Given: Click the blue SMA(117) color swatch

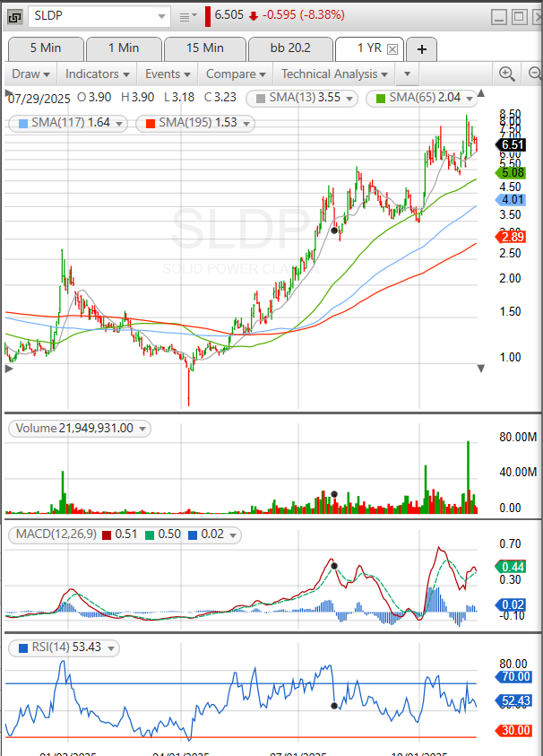Looking at the screenshot, I should (23, 124).
